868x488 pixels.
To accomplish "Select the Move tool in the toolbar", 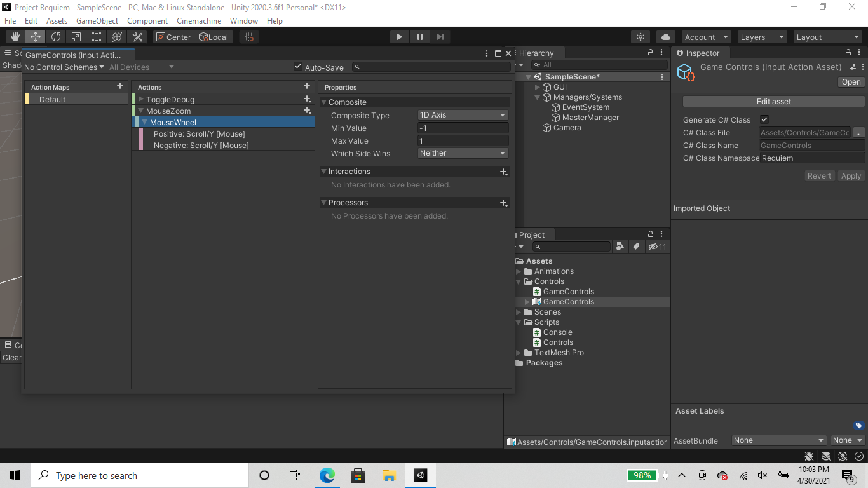I will [35, 36].
